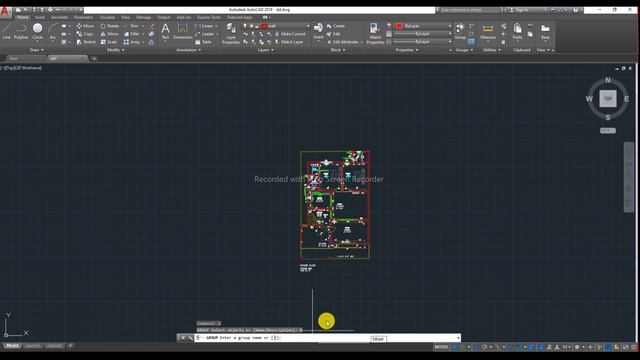Click Make Current layer button

click(x=290, y=34)
